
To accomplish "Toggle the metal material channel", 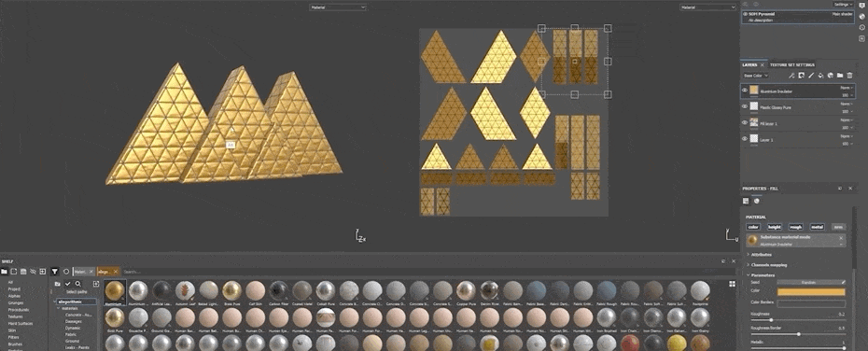I will [x=817, y=227].
